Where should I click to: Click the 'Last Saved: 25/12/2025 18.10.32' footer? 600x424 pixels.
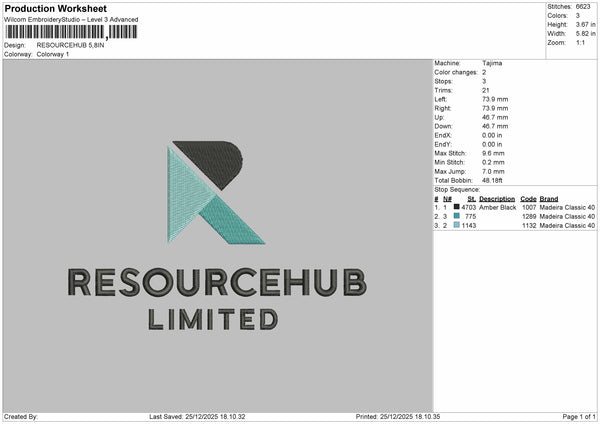197,417
